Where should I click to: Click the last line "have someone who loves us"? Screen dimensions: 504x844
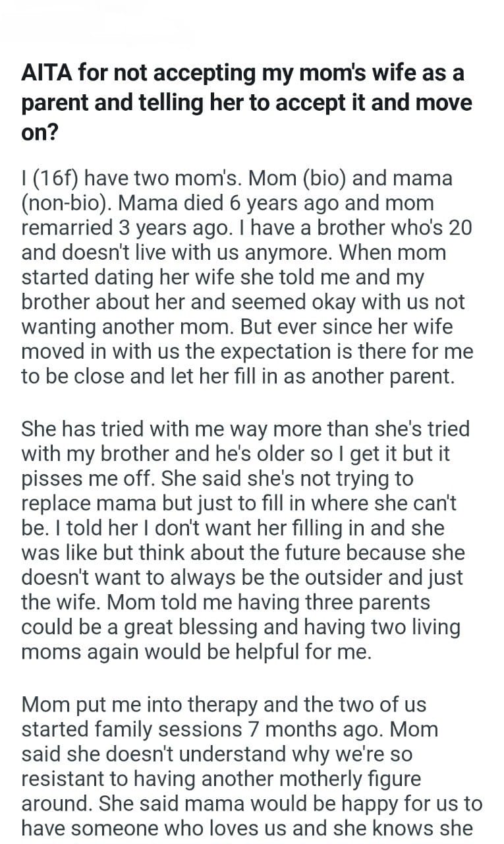click(x=246, y=829)
